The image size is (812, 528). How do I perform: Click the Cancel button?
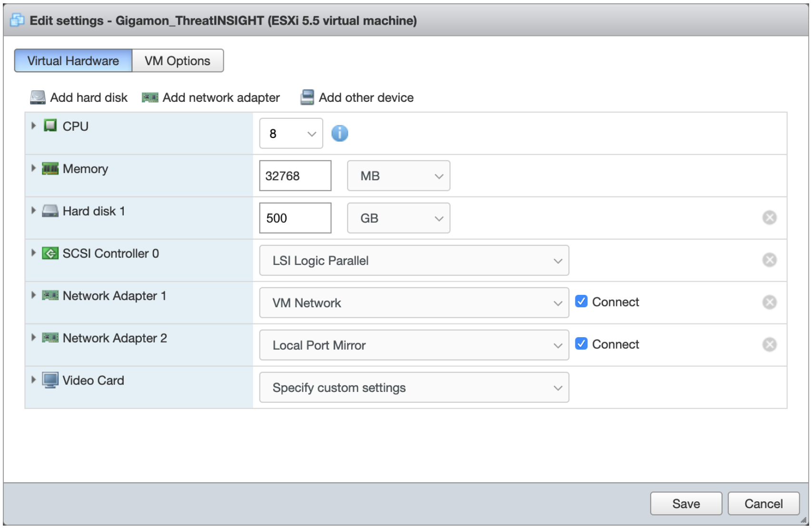(763, 503)
